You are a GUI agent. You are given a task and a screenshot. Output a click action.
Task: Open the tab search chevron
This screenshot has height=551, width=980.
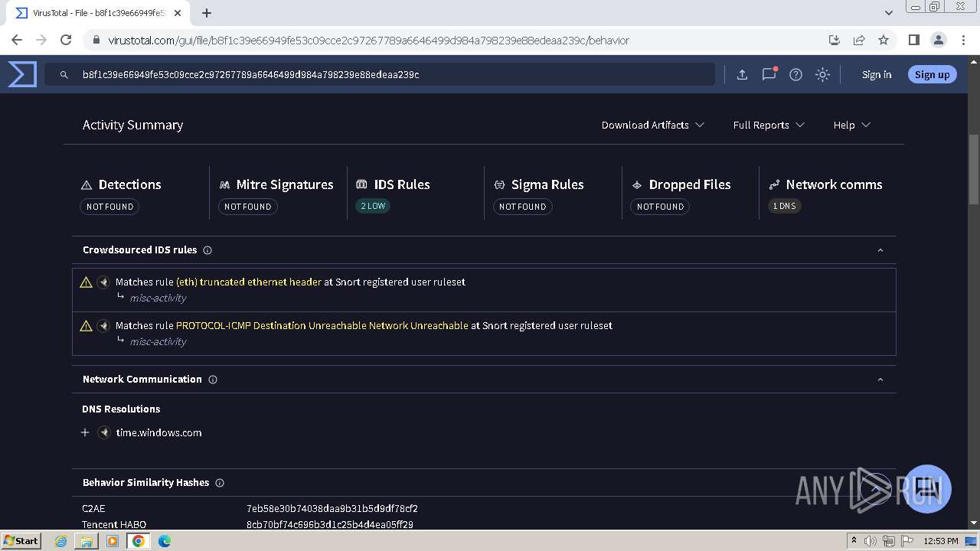click(889, 13)
